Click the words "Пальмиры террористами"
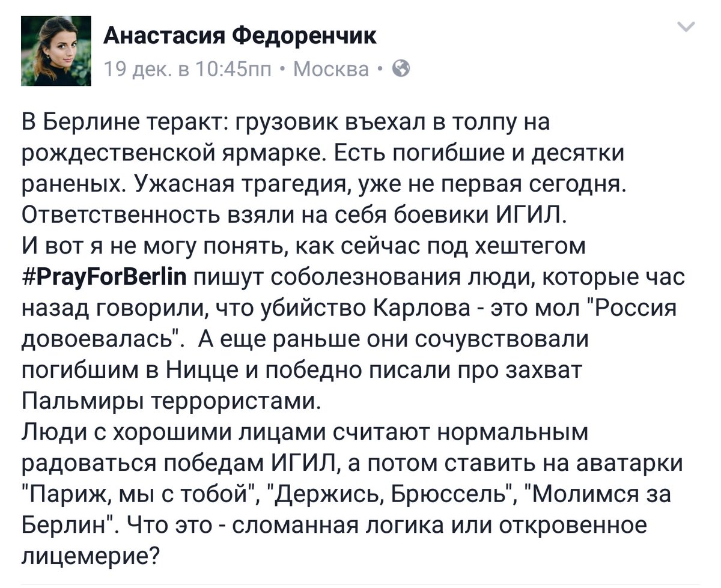 coord(172,401)
